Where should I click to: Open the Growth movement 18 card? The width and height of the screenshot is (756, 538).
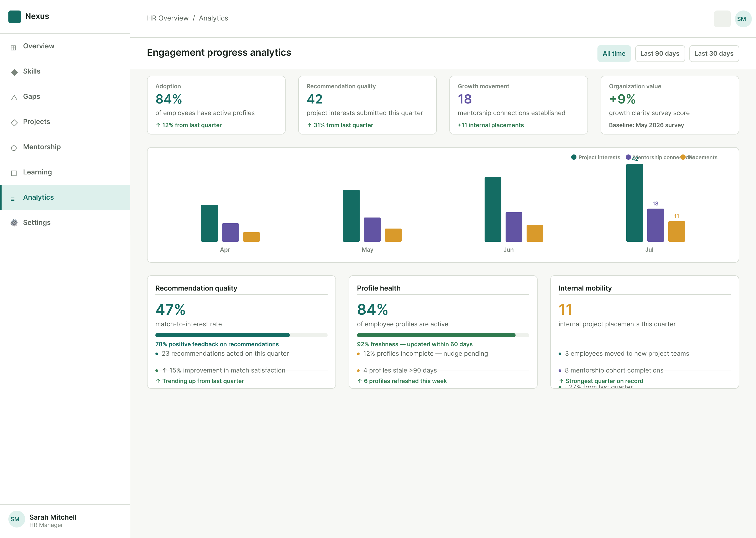[x=518, y=105]
